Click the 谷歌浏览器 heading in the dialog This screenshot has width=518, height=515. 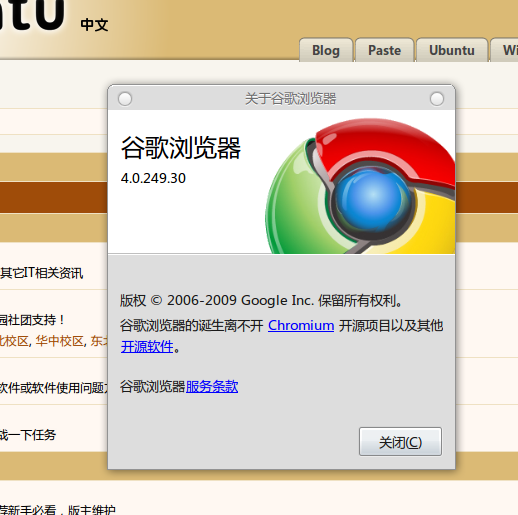(x=181, y=148)
